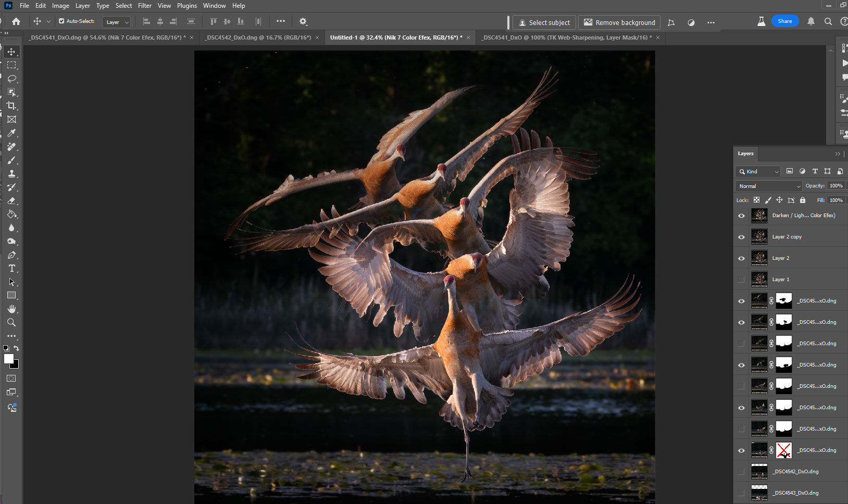Select the Rectangular Marquee tool
The image size is (848, 504).
[x=11, y=65]
